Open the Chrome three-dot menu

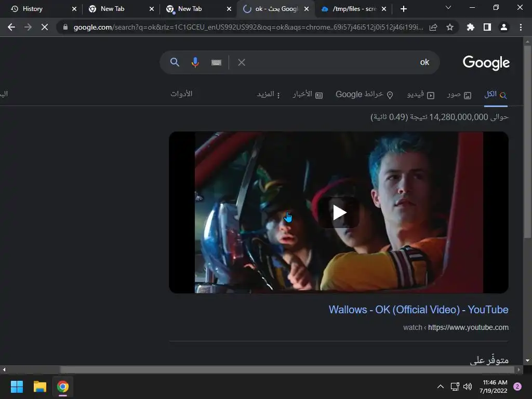521,27
